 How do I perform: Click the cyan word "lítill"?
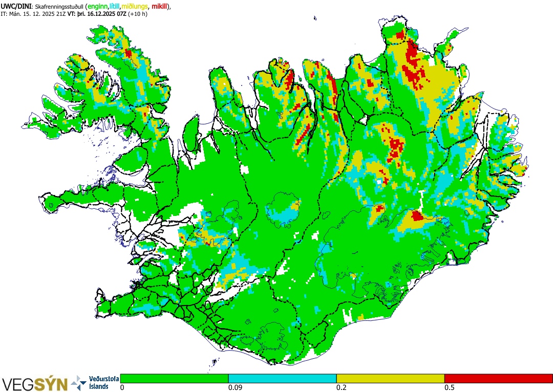pos(115,6)
